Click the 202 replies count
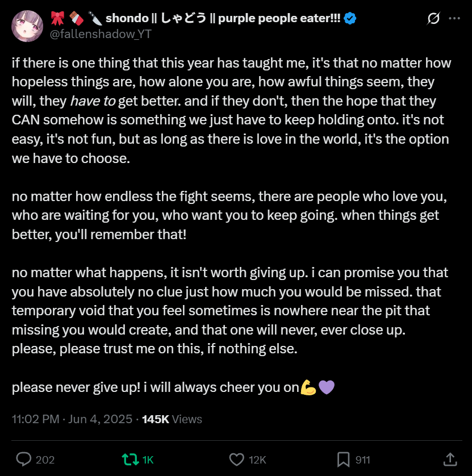This screenshot has width=472, height=476. pos(45,460)
